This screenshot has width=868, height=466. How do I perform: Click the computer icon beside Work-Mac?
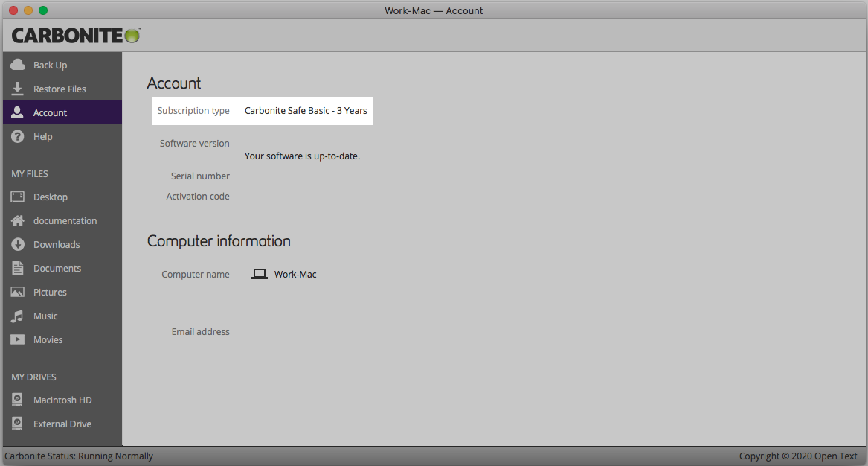coord(259,273)
